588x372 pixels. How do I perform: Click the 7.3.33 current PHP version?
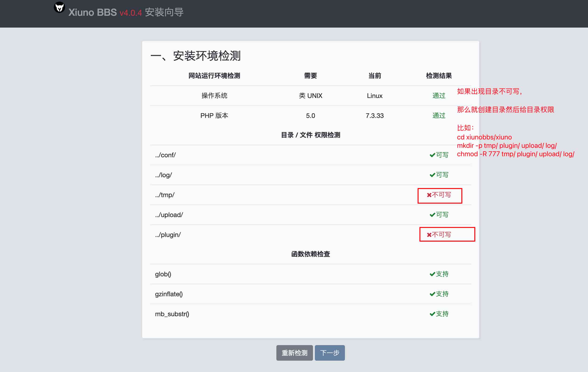click(x=374, y=116)
